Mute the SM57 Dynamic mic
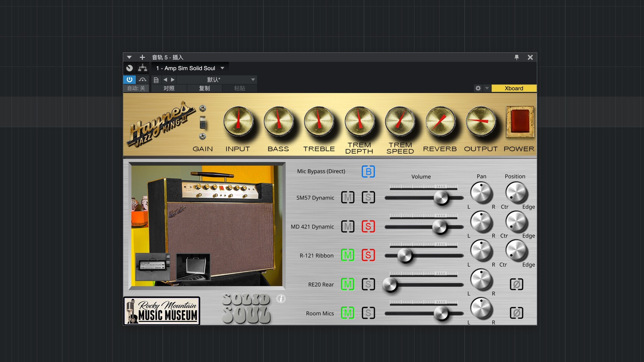The height and width of the screenshot is (362, 644). tap(347, 197)
